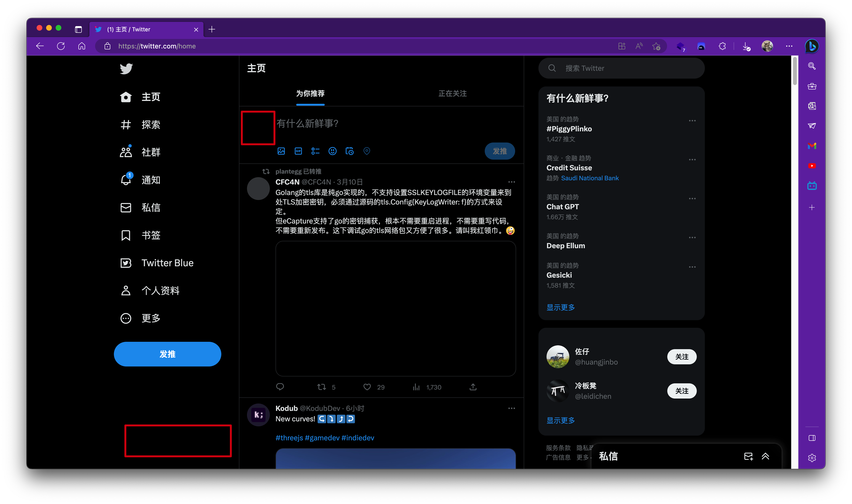The width and height of the screenshot is (852, 504).
Task: Add media image to tweet
Action: 281,151
